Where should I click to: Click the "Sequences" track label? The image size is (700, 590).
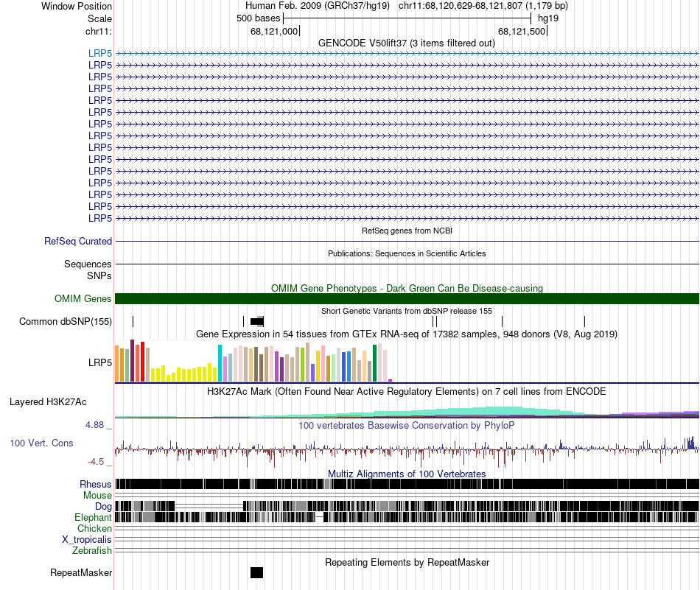tap(88, 264)
